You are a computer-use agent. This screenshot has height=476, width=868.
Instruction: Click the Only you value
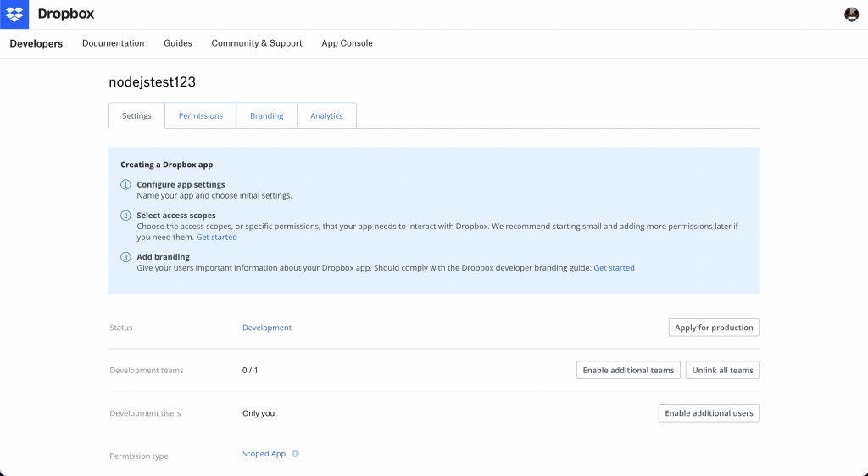259,413
